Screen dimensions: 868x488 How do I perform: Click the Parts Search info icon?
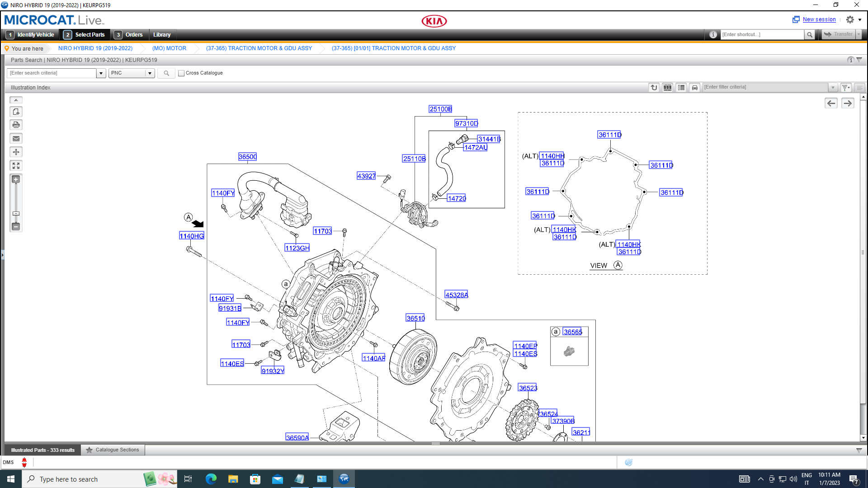pos(850,60)
